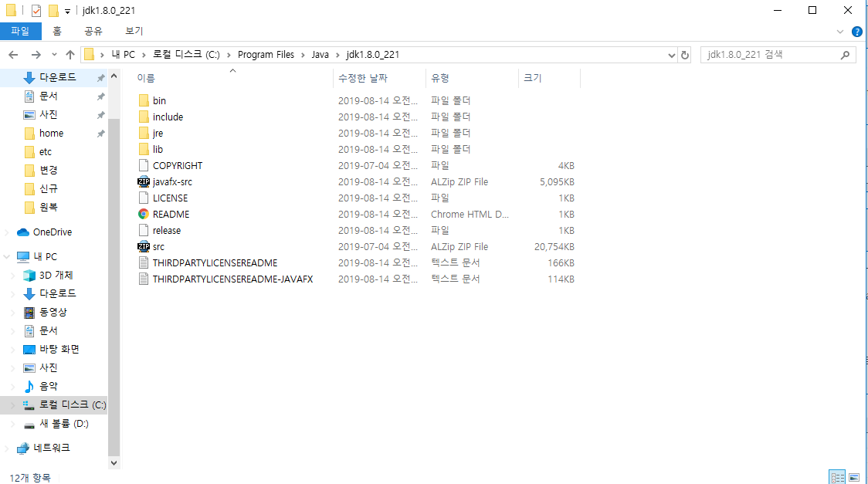Customize Quick Access Toolbar dropdown
The image size is (868, 484).
coord(67,11)
